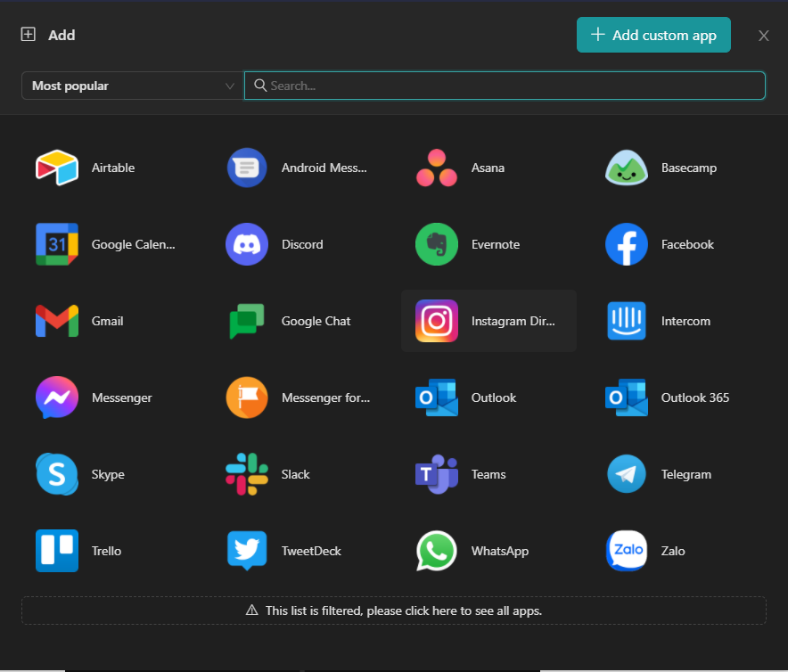
Task: Click the Trello name label
Action: tap(107, 551)
